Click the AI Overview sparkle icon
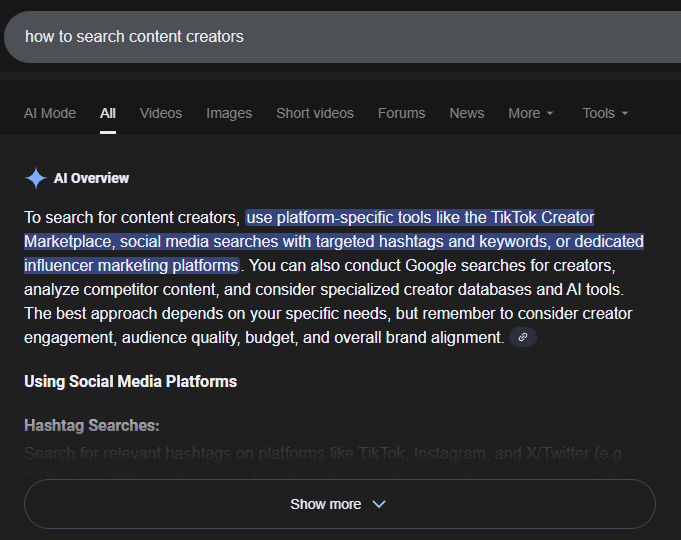 (36, 178)
